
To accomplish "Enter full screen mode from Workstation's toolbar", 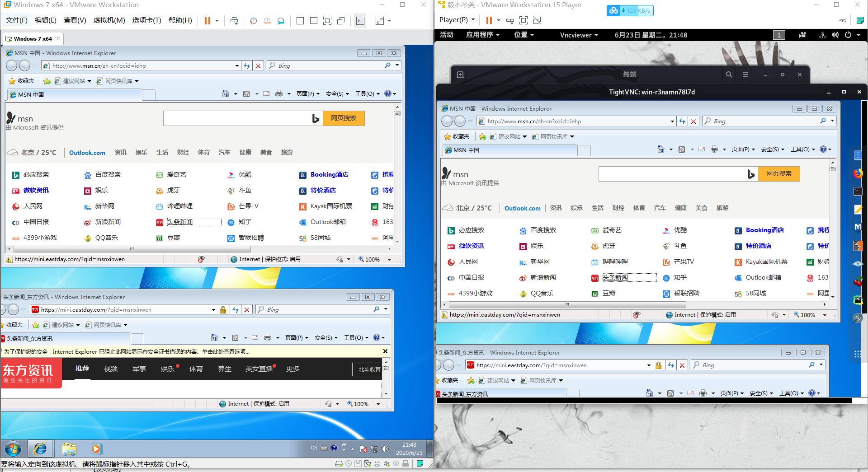I will point(327,21).
